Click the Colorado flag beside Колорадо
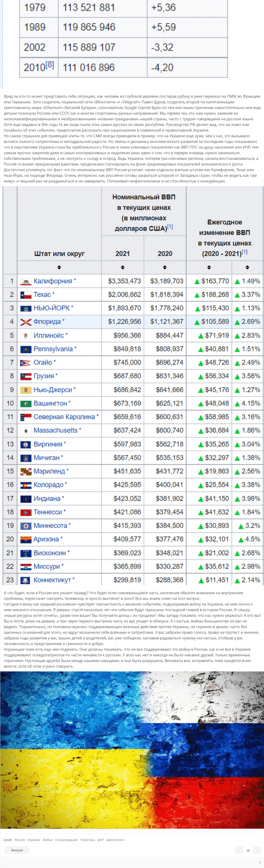This screenshot has height=868, width=264. pyautogui.click(x=26, y=485)
